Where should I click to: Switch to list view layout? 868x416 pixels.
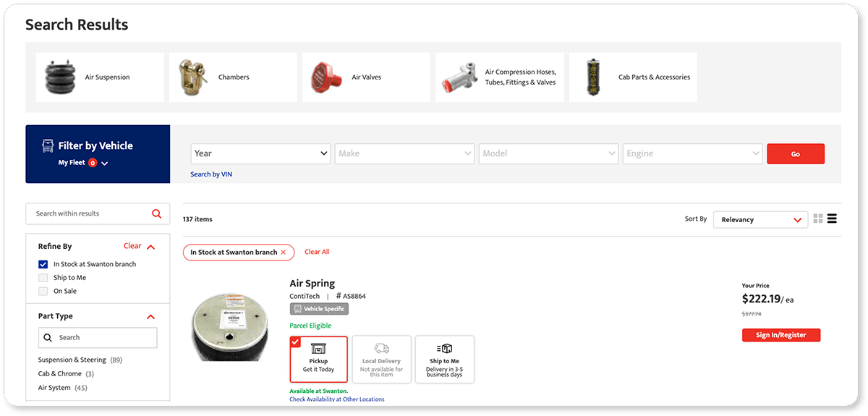[832, 218]
